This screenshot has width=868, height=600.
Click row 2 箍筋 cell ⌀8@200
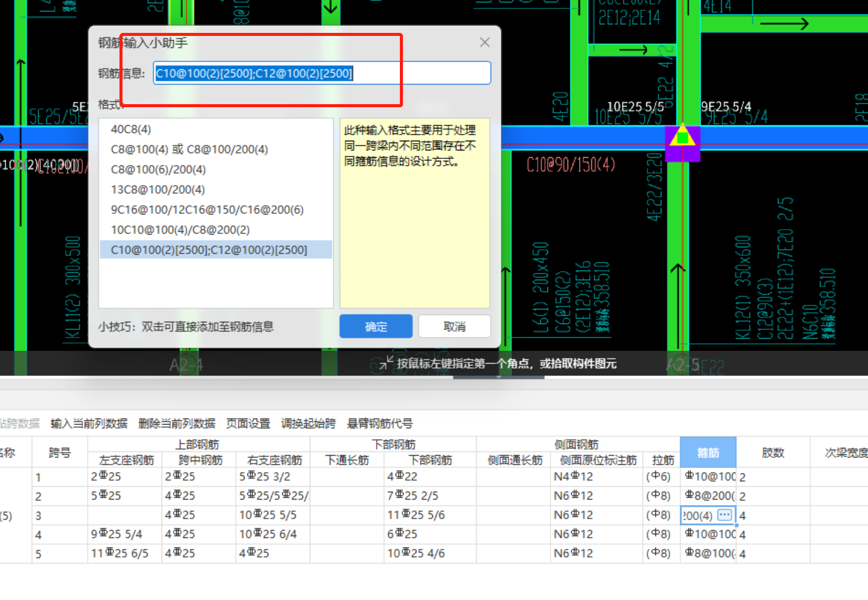708,496
